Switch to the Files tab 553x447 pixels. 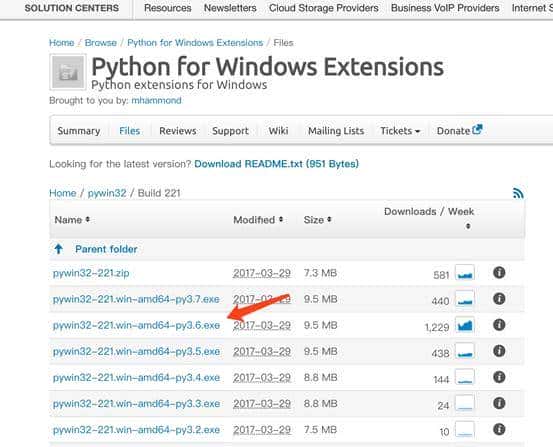129,131
